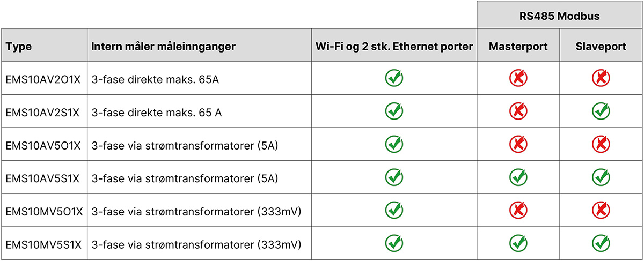Screen dimensions: 644x261
Task: Click the Masterport column header
Action: coord(518,47)
